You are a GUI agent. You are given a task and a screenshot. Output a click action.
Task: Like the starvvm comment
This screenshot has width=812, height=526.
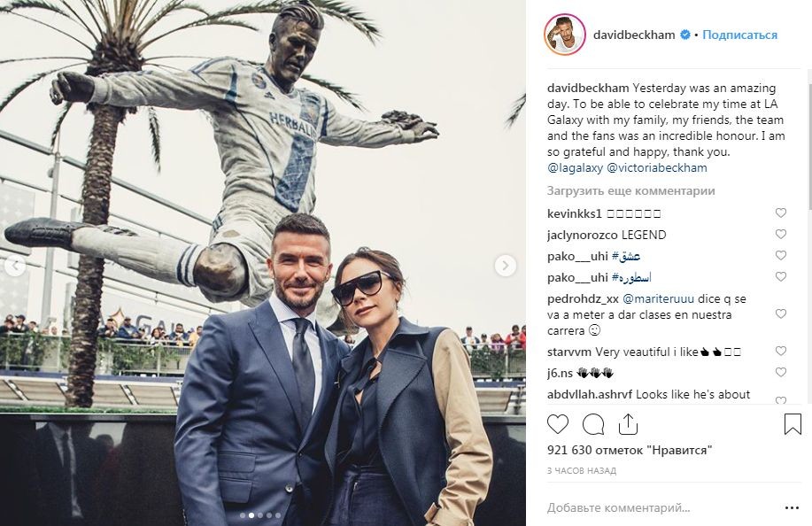780,351
